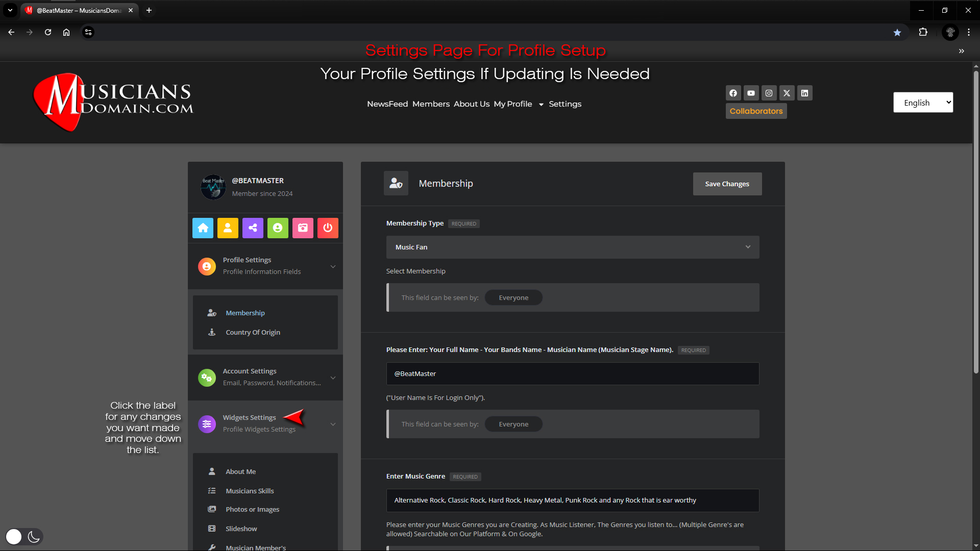Open the YouTube social icon

tap(751, 93)
